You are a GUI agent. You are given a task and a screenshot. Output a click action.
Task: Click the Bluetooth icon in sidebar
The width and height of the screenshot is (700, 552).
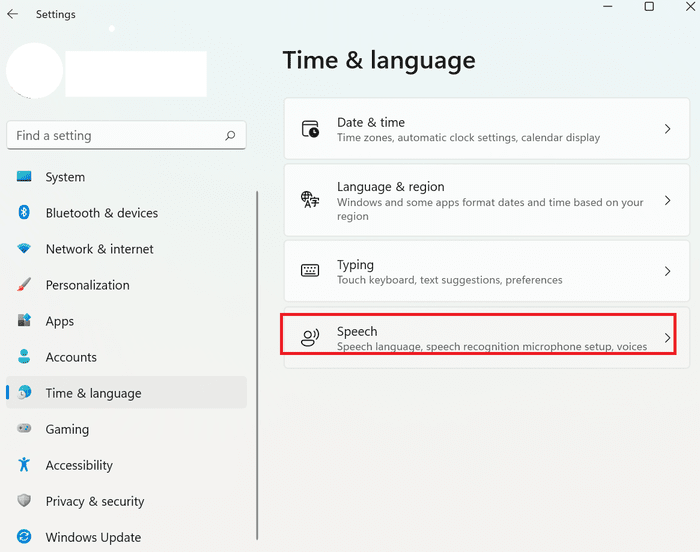tap(24, 212)
